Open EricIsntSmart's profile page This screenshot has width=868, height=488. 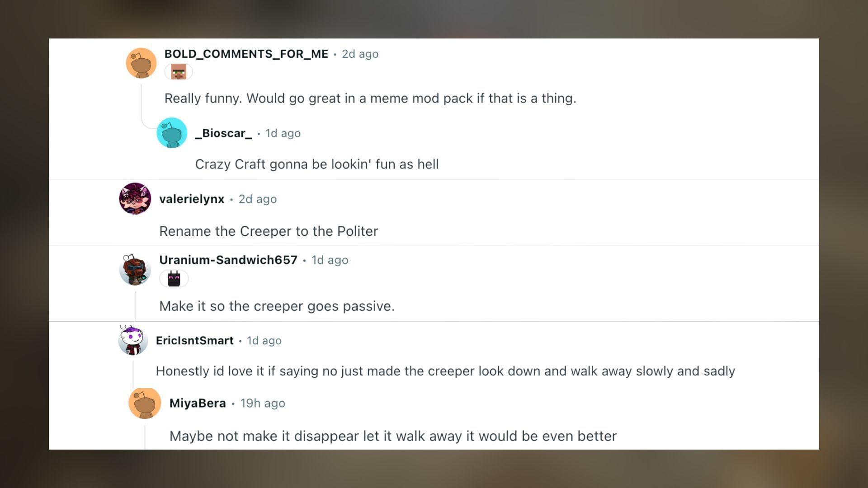coord(195,341)
